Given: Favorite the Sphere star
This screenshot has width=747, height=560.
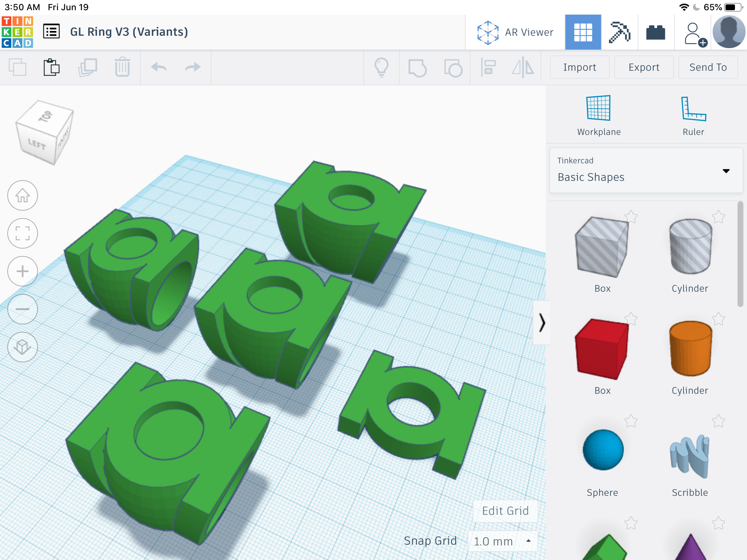Looking at the screenshot, I should point(631,421).
